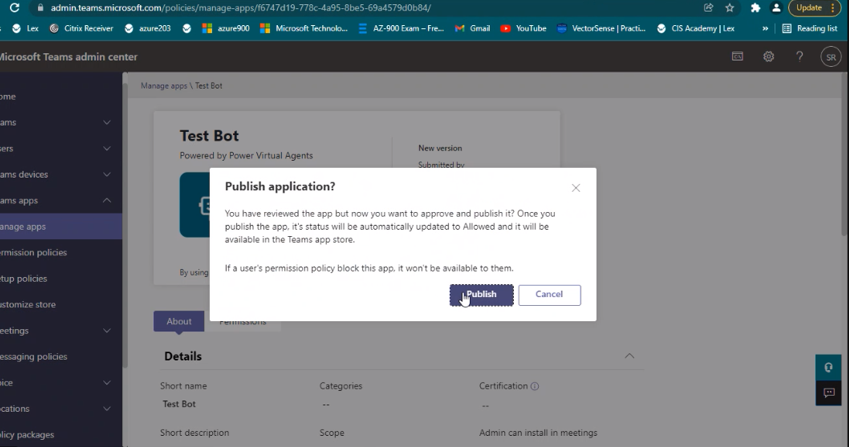The height and width of the screenshot is (447, 849).
Task: Expand the Users section chevron
Action: click(x=107, y=148)
